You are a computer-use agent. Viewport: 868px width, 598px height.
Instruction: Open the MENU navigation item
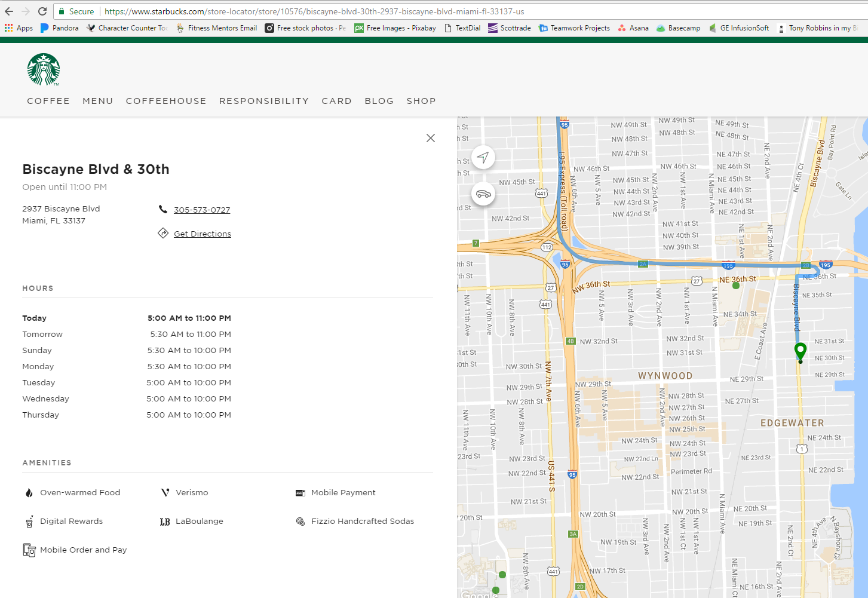pos(98,101)
